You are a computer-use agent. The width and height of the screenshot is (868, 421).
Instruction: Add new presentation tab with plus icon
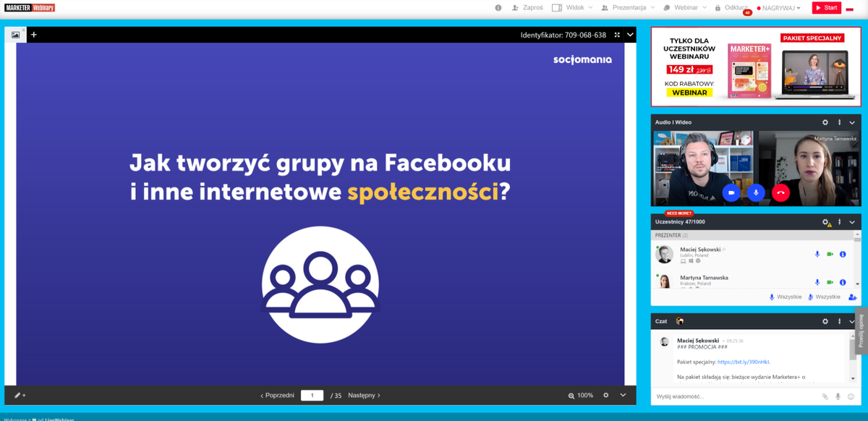pyautogui.click(x=33, y=34)
